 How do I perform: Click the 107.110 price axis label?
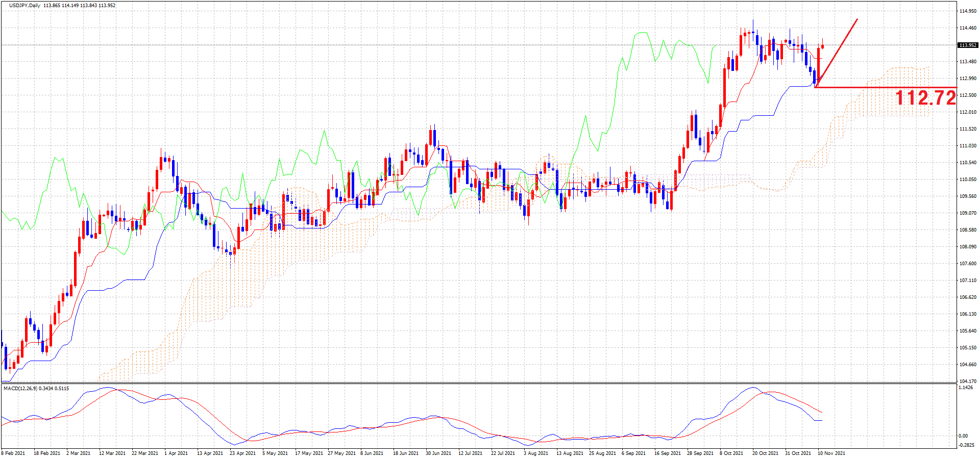(x=968, y=280)
